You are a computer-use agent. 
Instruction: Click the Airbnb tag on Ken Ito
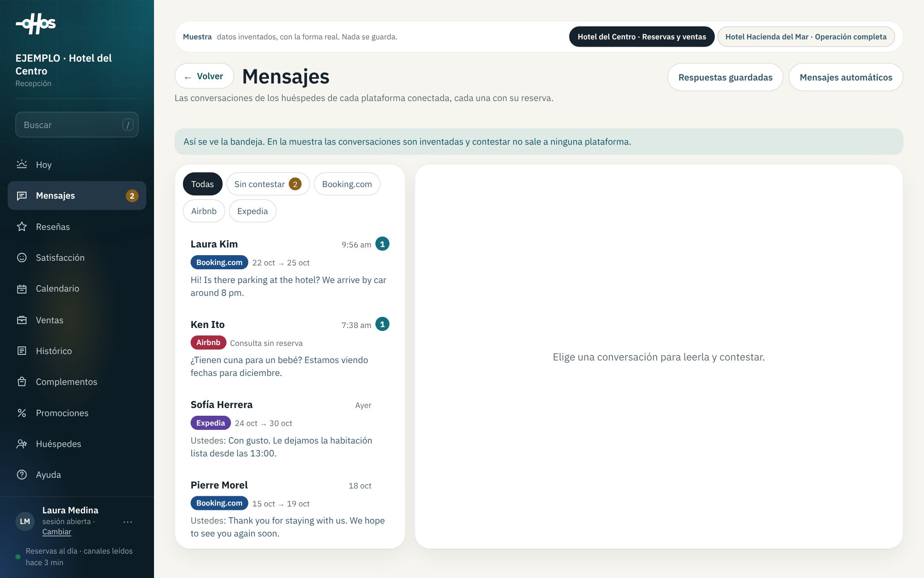click(x=208, y=343)
